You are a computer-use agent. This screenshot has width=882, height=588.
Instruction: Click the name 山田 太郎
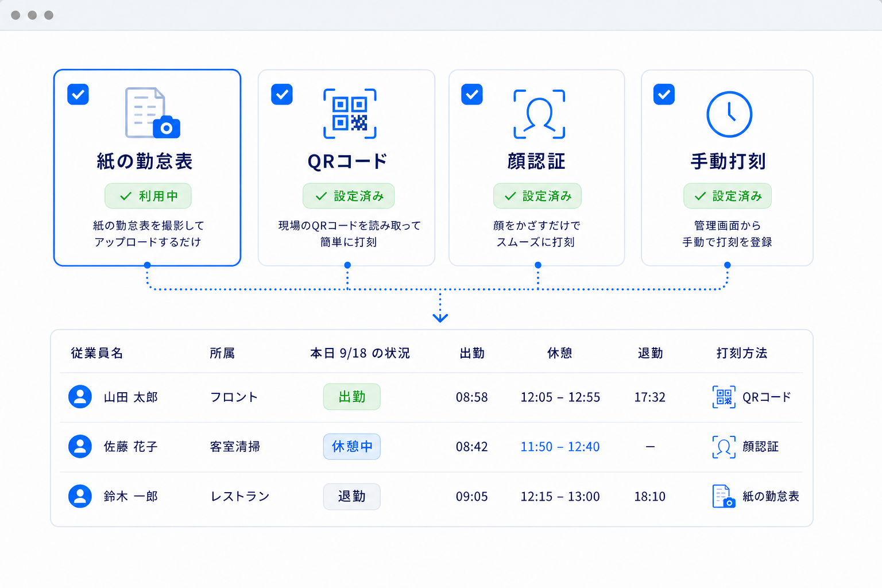pos(131,397)
